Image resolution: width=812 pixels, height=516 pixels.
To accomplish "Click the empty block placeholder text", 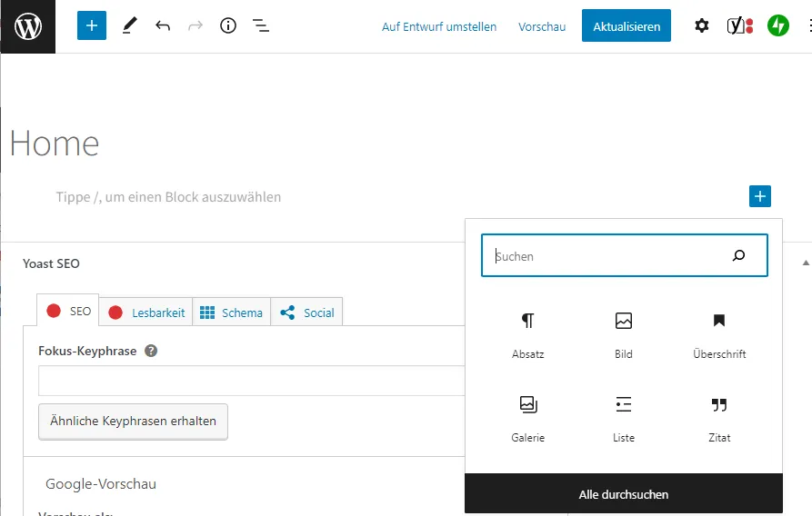I will click(168, 197).
